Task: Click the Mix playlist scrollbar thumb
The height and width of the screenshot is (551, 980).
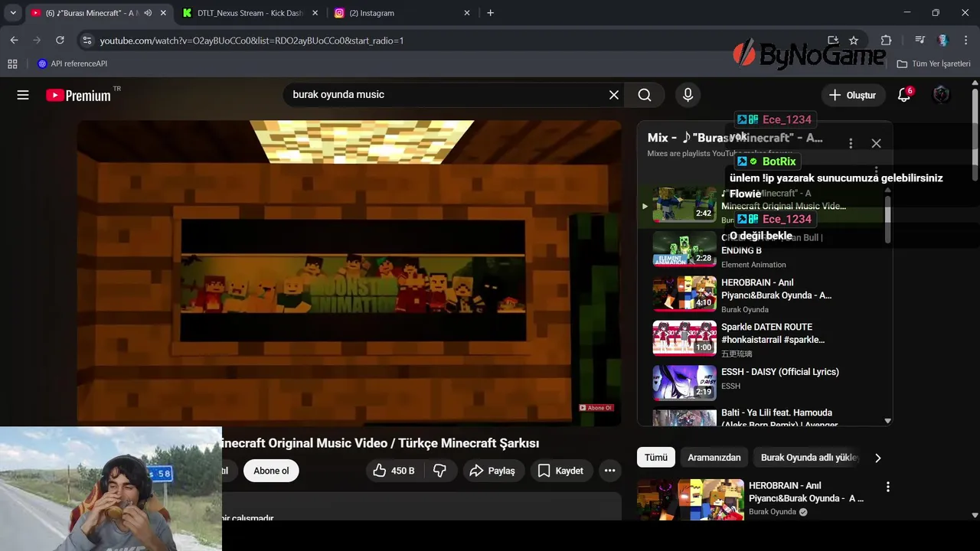Action: pos(888,220)
